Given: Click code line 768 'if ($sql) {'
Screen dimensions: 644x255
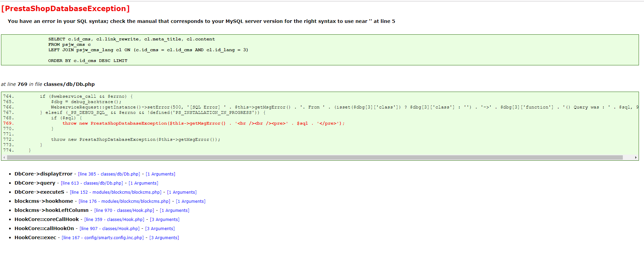Looking at the screenshot, I should (x=67, y=118).
